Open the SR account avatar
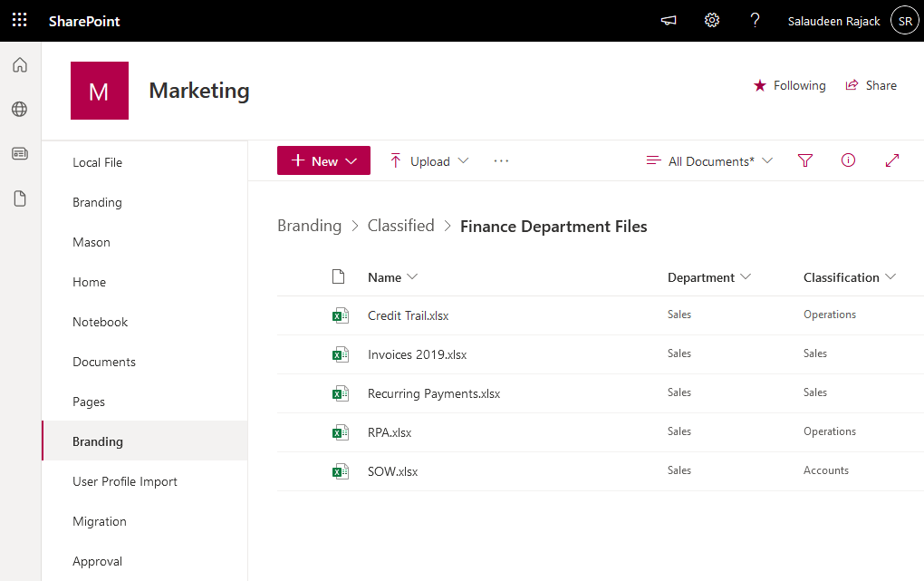This screenshot has height=581, width=924. point(904,20)
